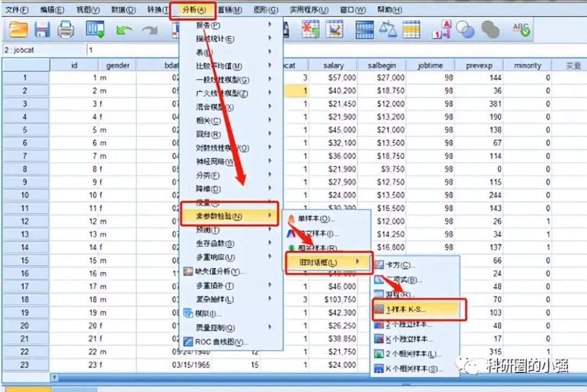Open the 分析(A) menu

193,9
